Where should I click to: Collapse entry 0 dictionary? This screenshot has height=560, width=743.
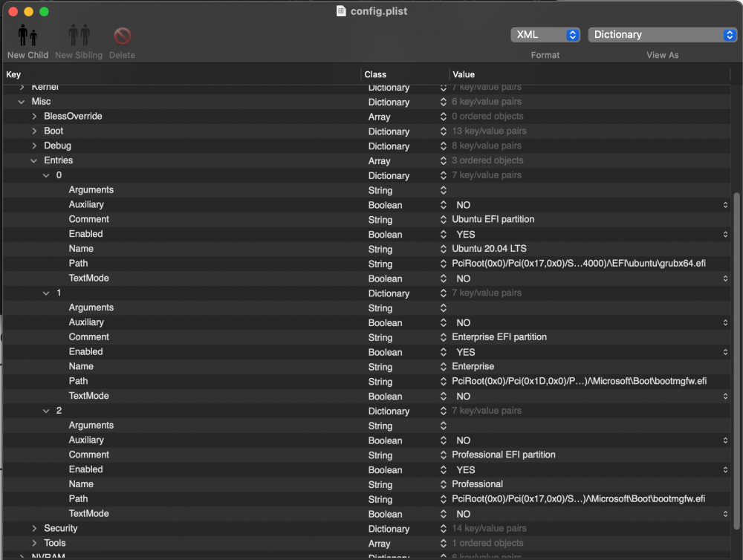point(46,175)
